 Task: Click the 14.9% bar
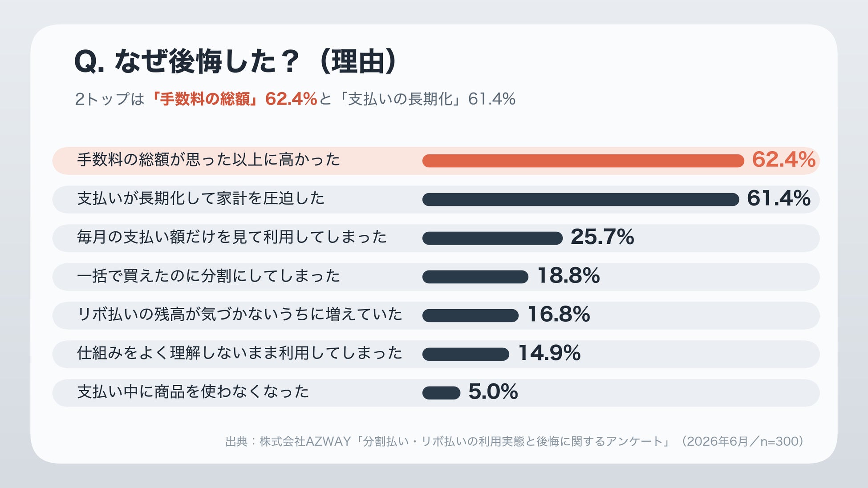(466, 355)
